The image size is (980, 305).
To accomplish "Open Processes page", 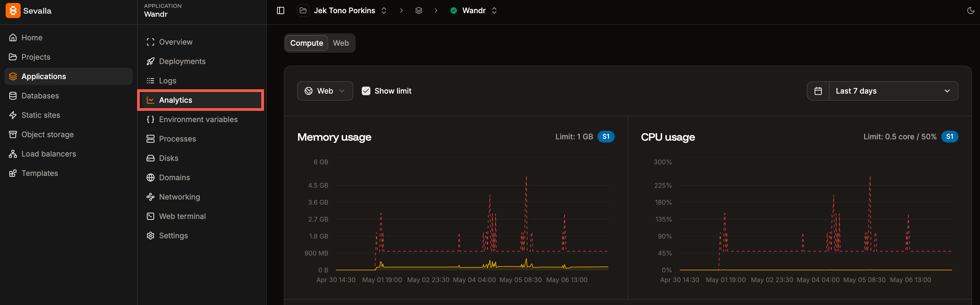I will 202,139.
